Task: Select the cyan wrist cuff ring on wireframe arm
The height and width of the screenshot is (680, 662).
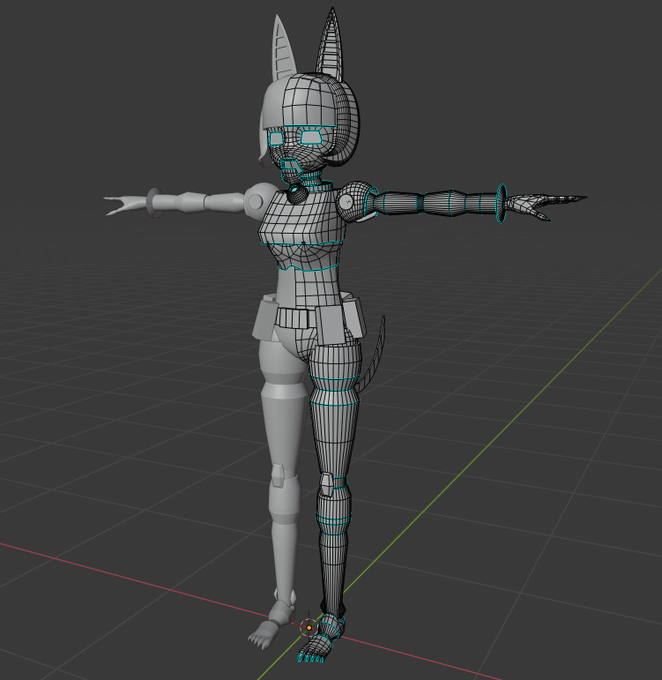Action: click(501, 204)
